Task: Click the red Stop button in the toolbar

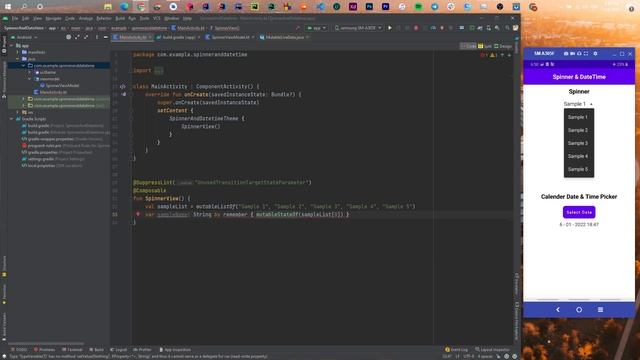Action: point(416,28)
